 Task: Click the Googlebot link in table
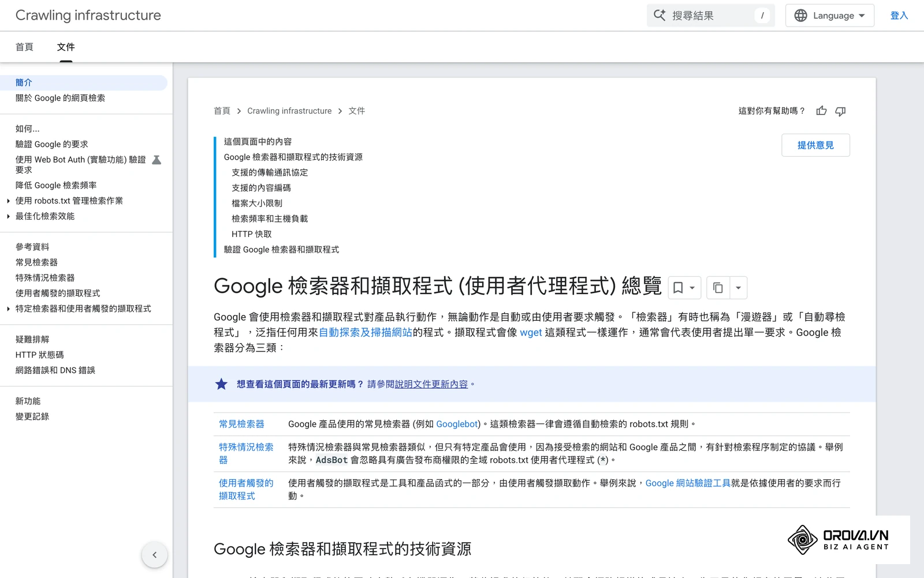457,424
